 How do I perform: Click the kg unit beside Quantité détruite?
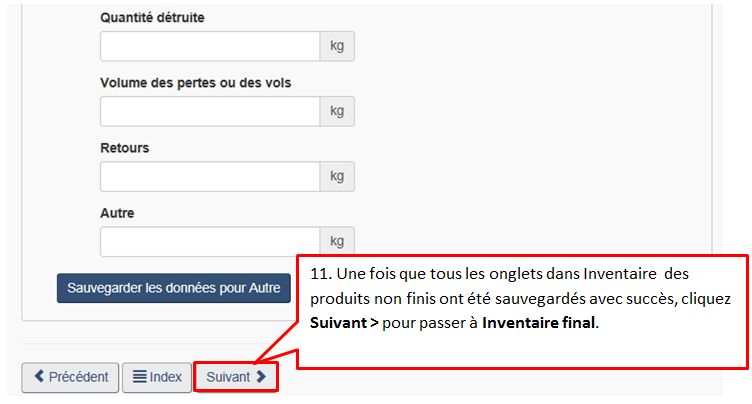pos(337,46)
